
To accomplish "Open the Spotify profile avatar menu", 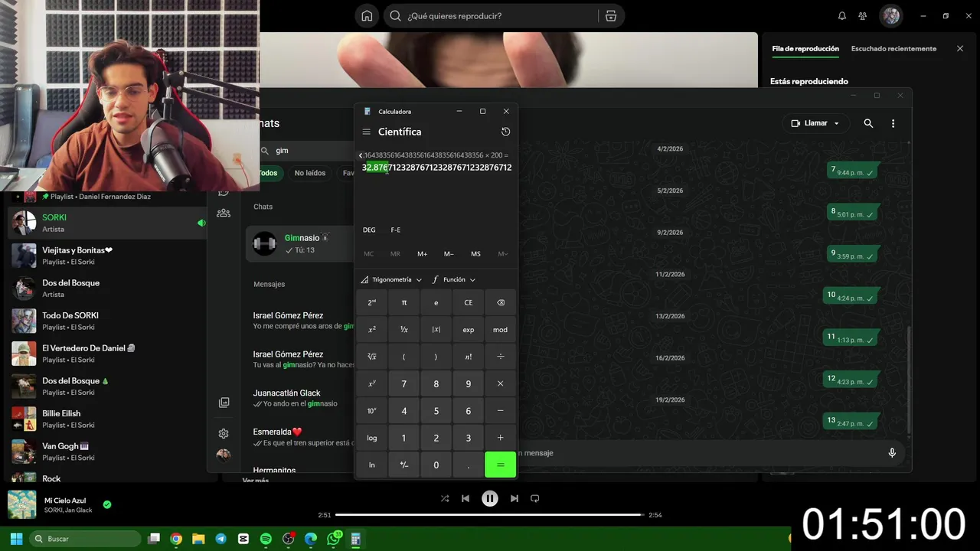I will click(890, 16).
